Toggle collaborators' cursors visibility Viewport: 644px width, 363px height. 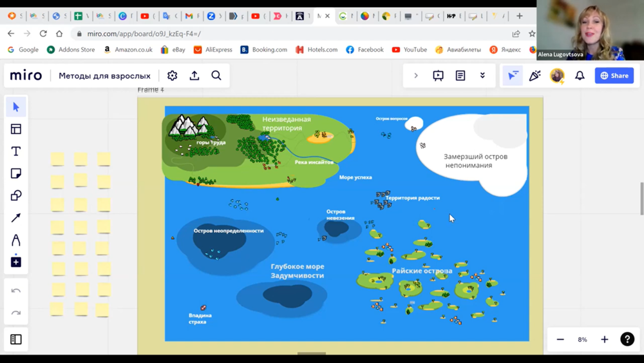click(513, 76)
